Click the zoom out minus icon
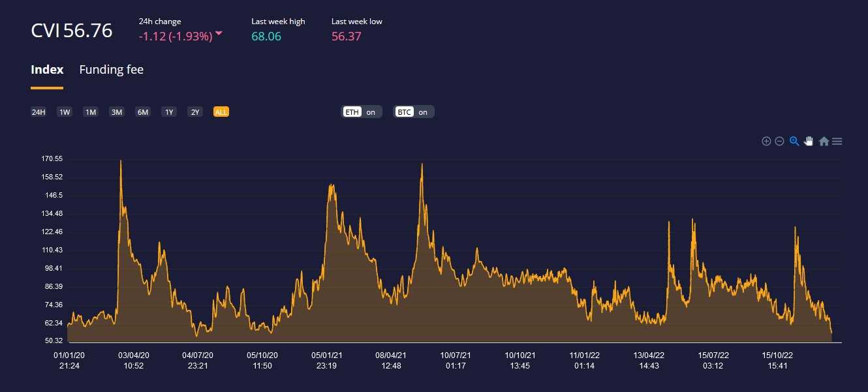This screenshot has height=392, width=868. (x=779, y=142)
